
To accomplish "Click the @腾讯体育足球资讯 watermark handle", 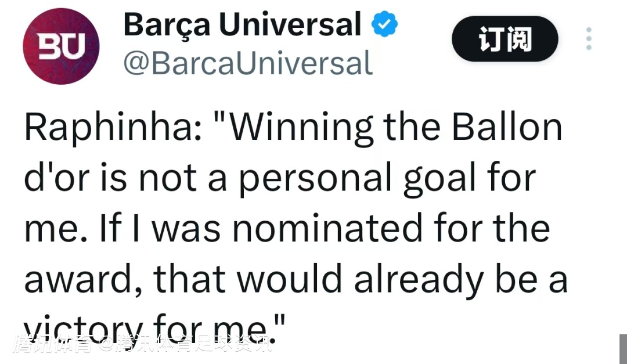I will coord(185,344).
